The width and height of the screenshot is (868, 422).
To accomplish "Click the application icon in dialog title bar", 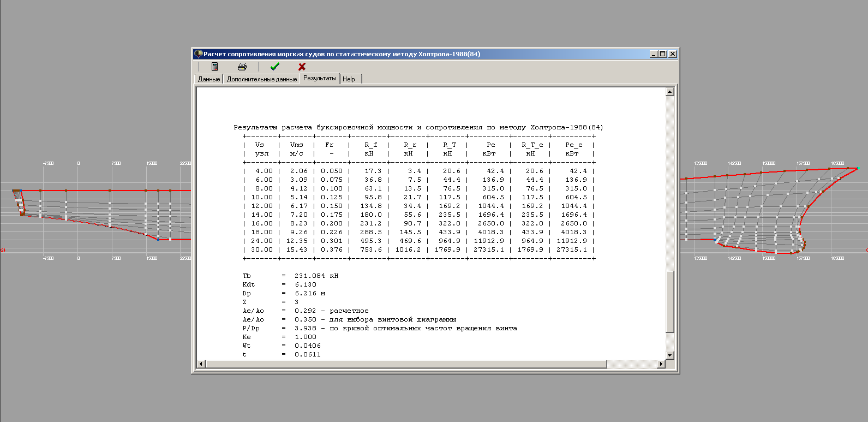I will 198,54.
